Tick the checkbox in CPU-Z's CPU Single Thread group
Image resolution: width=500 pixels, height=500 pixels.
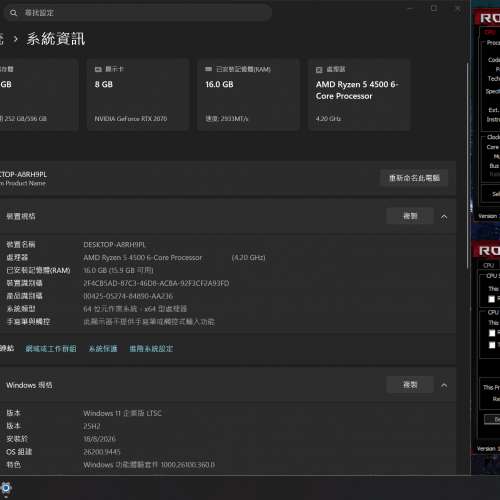491,299
